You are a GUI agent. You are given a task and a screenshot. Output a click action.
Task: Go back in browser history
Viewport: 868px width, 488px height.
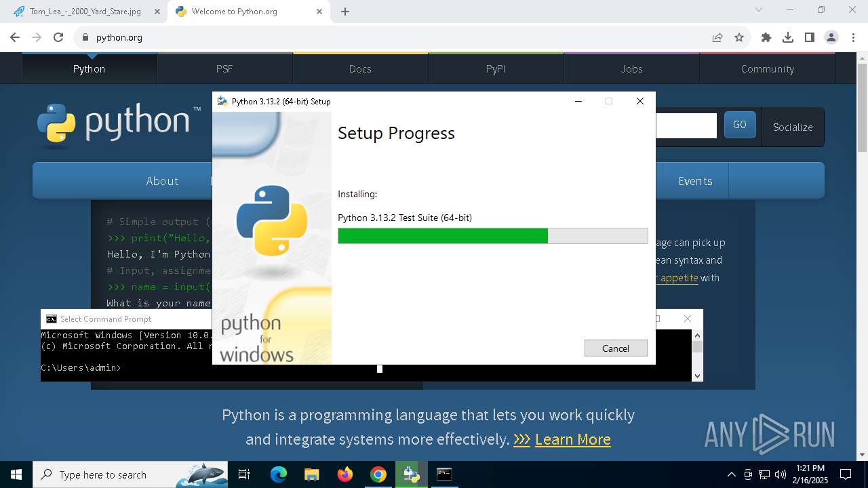tap(15, 37)
